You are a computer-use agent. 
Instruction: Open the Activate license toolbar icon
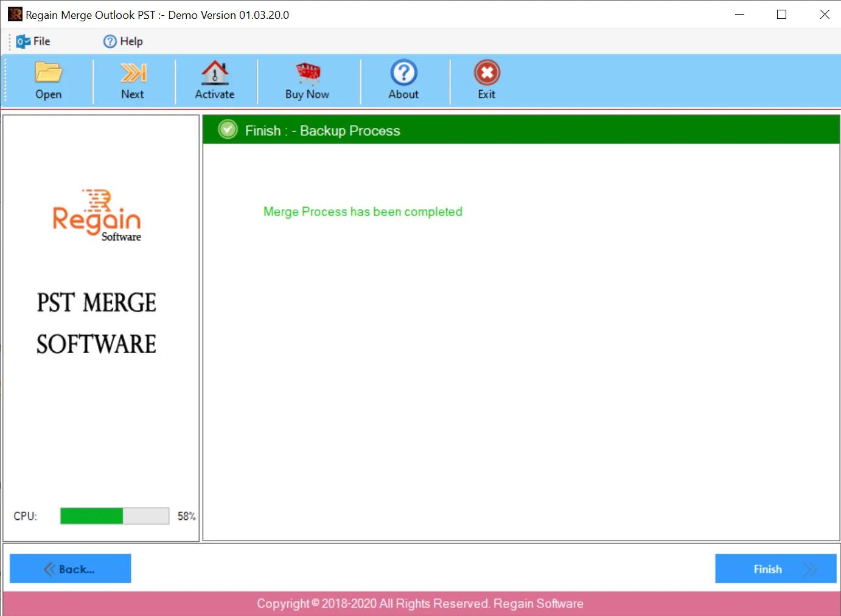click(x=215, y=72)
